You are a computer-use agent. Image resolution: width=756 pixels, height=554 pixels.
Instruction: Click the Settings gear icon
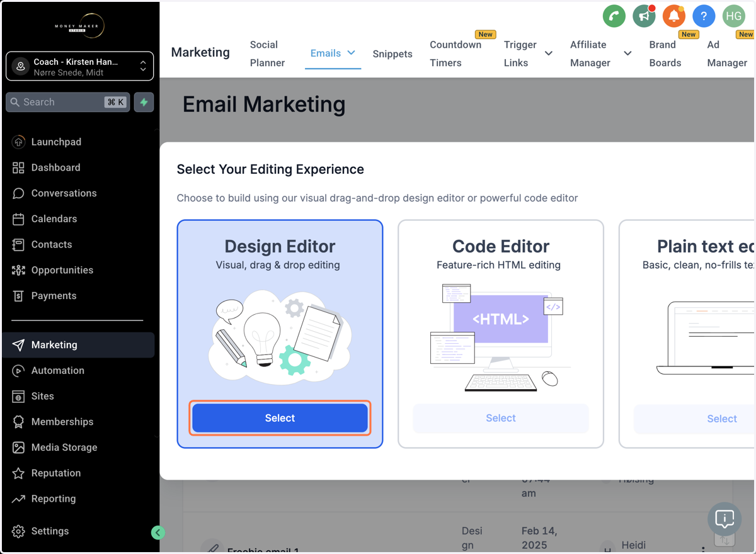point(18,531)
